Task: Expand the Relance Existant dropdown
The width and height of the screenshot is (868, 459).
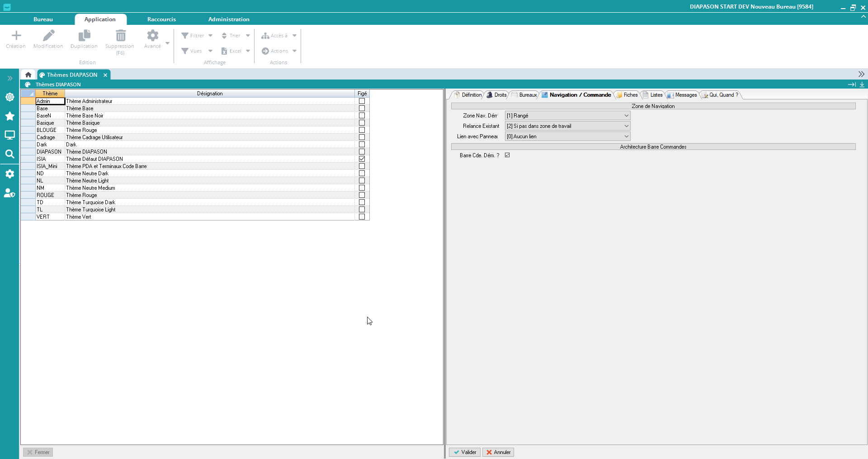Action: [x=626, y=126]
